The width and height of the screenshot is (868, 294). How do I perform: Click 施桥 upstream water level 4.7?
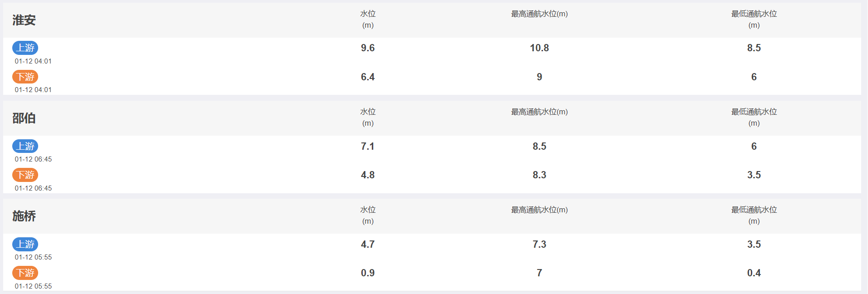(368, 244)
